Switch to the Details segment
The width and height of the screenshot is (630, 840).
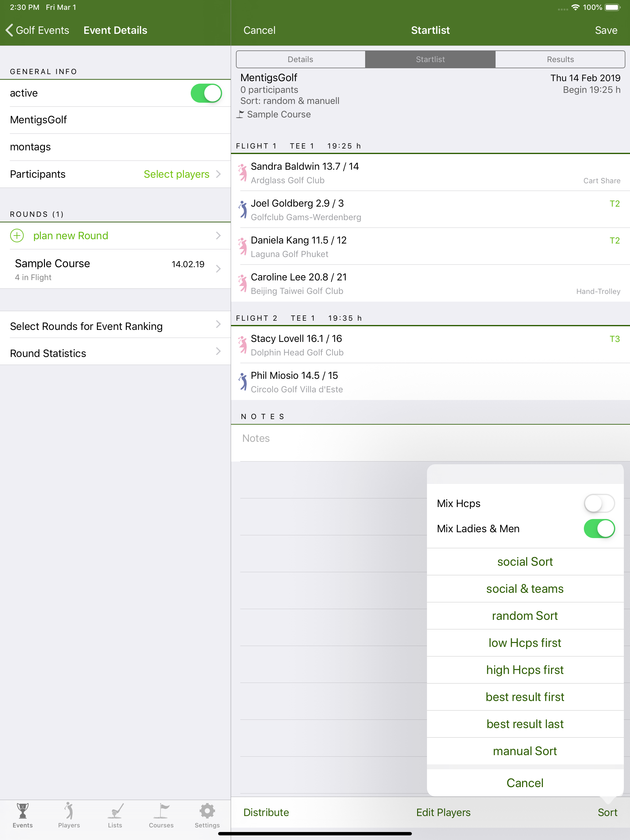tap(301, 59)
